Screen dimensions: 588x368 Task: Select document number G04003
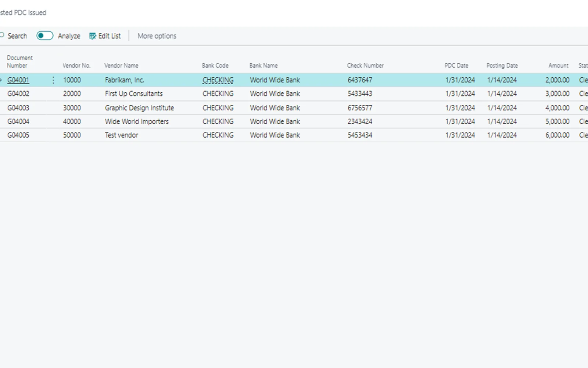(18, 108)
